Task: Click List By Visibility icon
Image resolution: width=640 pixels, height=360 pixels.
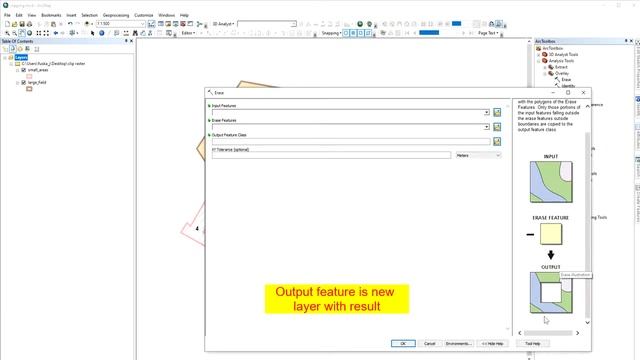Action: click(x=20, y=49)
